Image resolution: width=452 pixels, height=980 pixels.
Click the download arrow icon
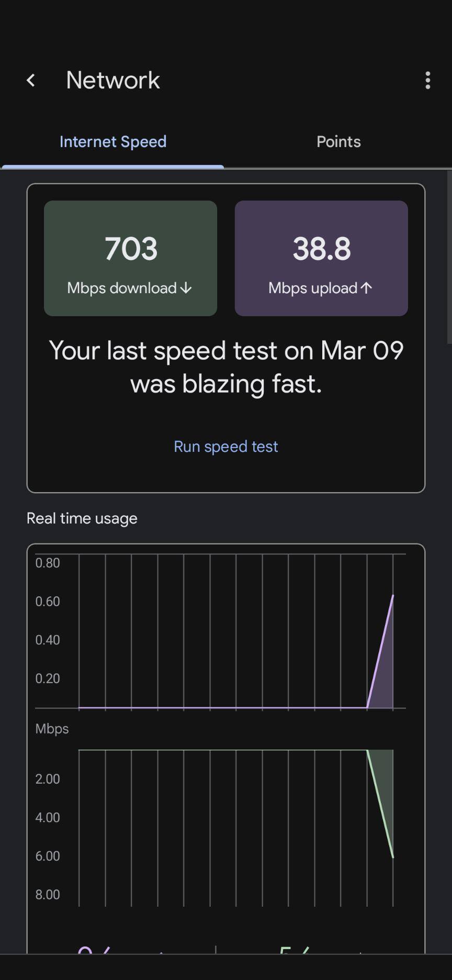click(186, 288)
